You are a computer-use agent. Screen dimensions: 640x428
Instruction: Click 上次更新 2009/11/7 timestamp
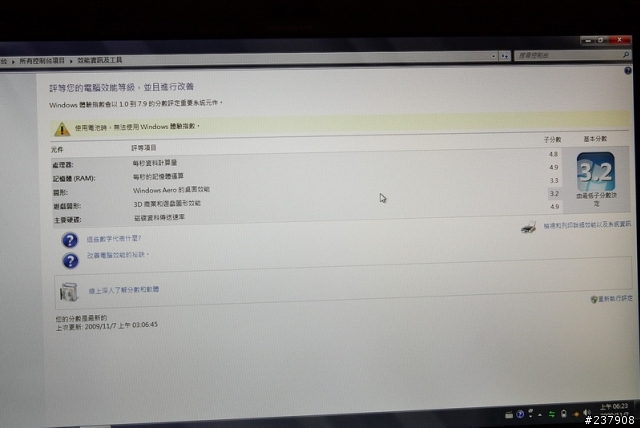tap(107, 326)
